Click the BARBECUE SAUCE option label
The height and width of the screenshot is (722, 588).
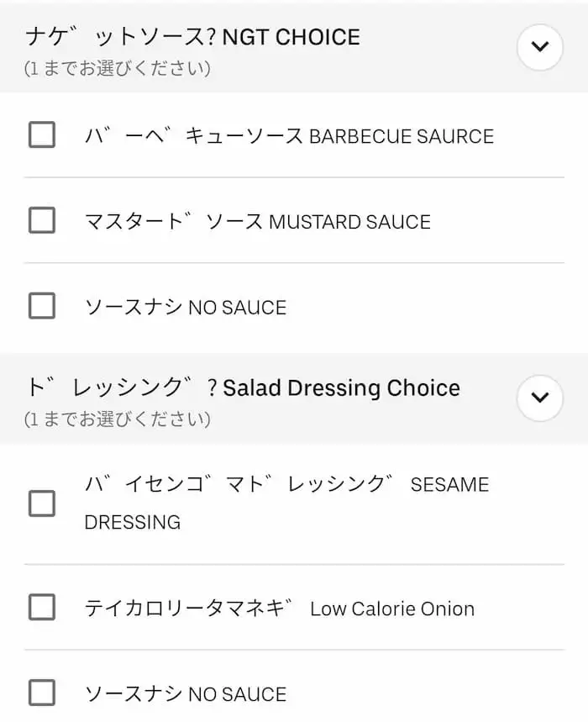(289, 136)
